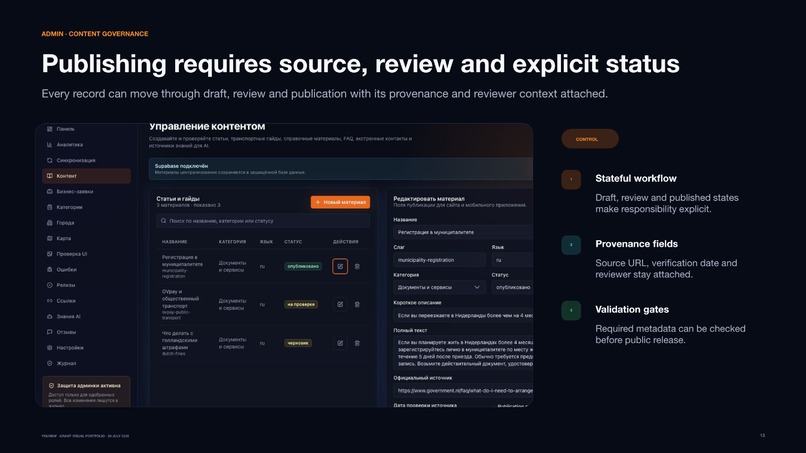Open the Настройки gear icon
Image resolution: width=806 pixels, height=453 pixels.
(x=50, y=348)
